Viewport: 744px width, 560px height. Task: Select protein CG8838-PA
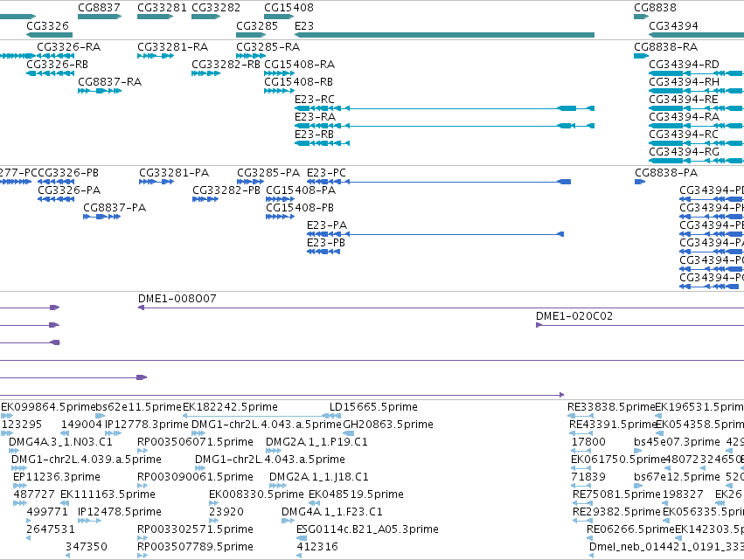pyautogui.click(x=640, y=182)
